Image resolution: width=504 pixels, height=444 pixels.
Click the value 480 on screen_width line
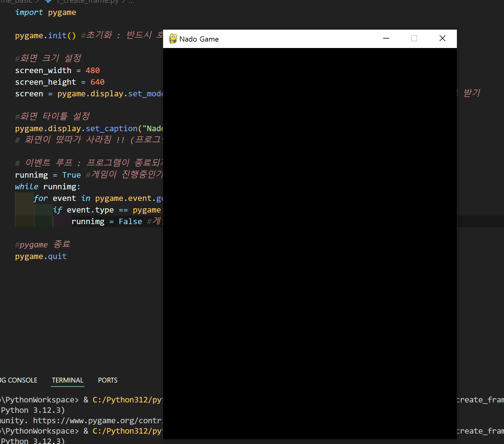(x=93, y=71)
